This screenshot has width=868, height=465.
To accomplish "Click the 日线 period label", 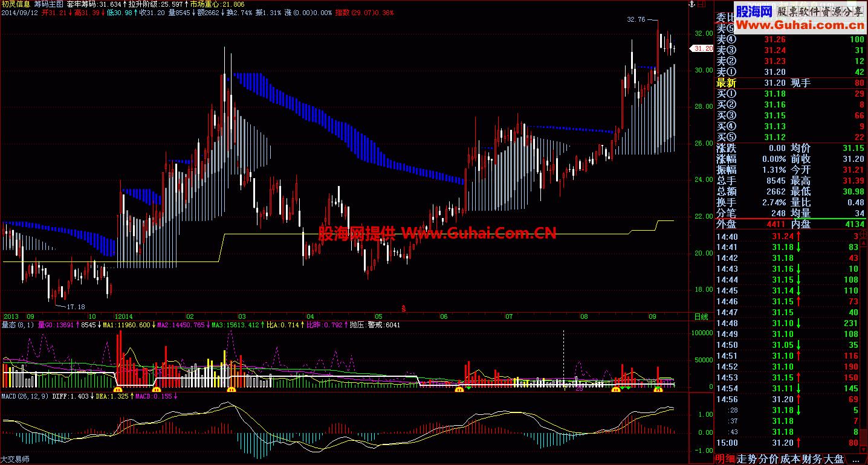I will 701,316.
